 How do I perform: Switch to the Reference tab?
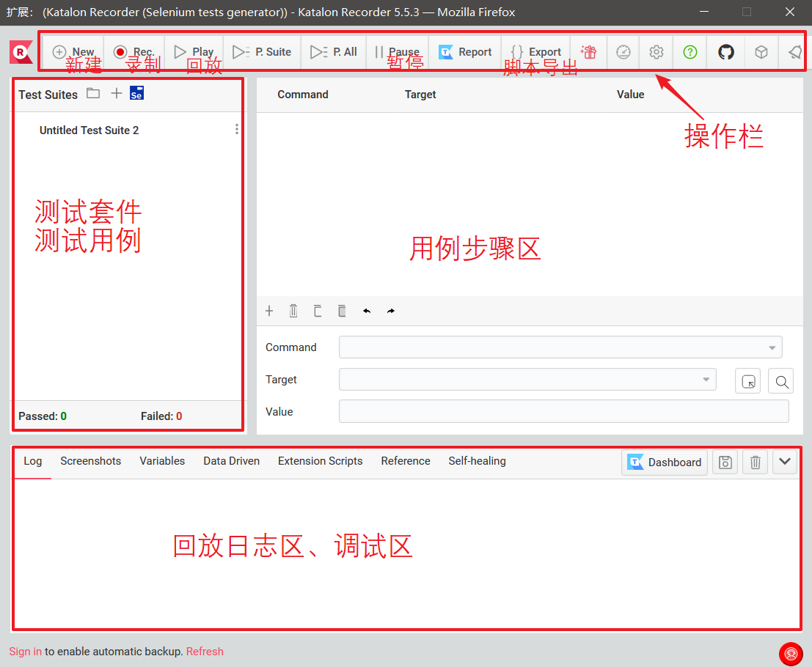click(406, 461)
